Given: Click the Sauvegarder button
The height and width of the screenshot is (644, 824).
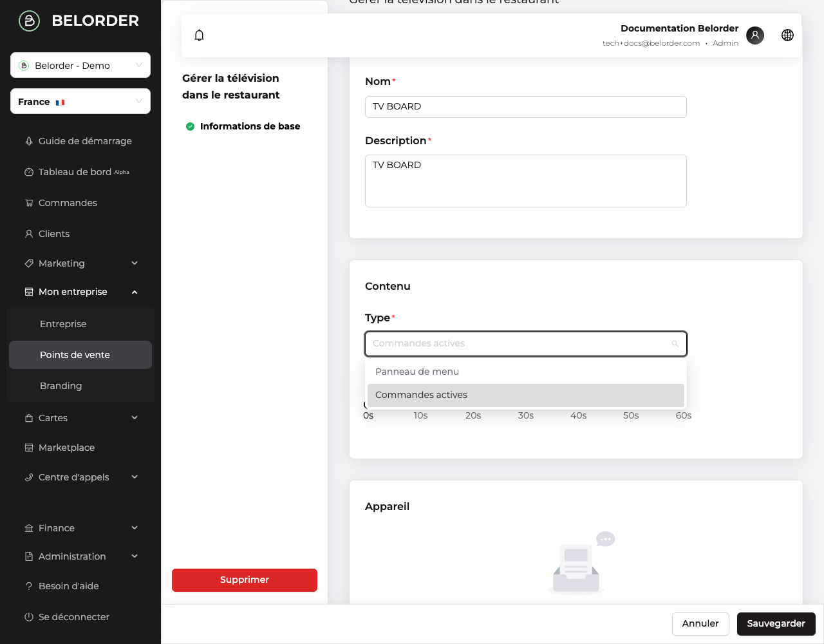Looking at the screenshot, I should (x=776, y=624).
